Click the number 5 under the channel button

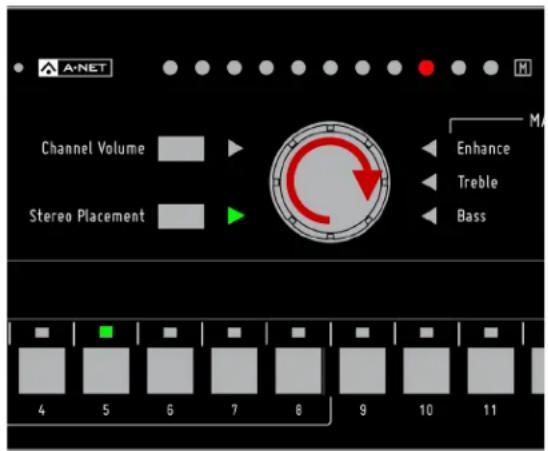(x=106, y=410)
